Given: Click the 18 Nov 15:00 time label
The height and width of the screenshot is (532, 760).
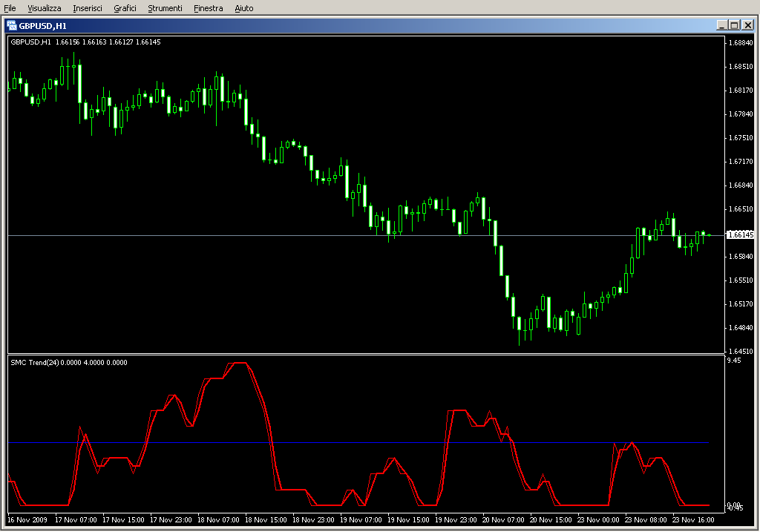Looking at the screenshot, I should pos(266,520).
